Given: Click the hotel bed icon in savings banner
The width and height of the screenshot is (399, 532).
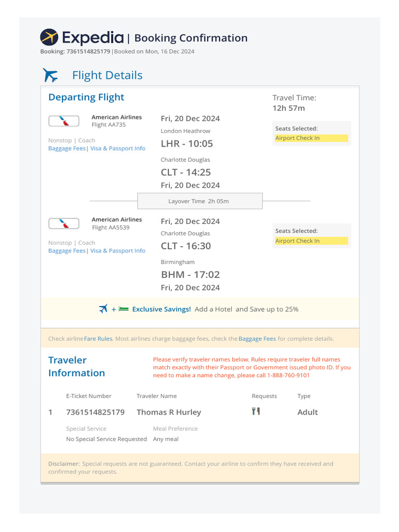Looking at the screenshot, I should 123,309.
